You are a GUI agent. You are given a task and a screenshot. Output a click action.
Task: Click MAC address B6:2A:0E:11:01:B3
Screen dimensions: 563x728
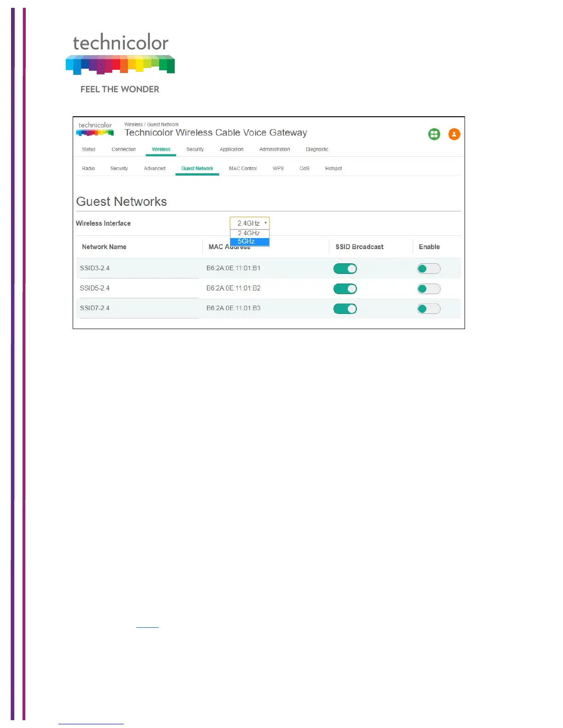[x=233, y=308]
